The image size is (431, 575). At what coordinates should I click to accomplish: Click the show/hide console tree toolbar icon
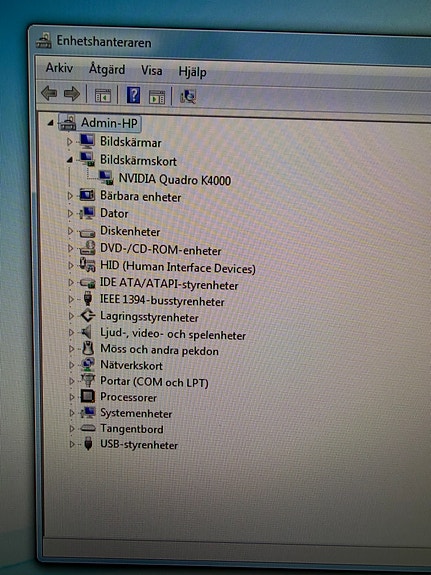(103, 96)
